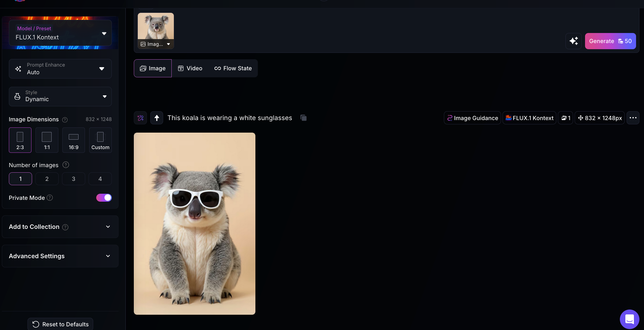Toggle Private Mode off
This screenshot has width=644, height=330.
pyautogui.click(x=104, y=198)
